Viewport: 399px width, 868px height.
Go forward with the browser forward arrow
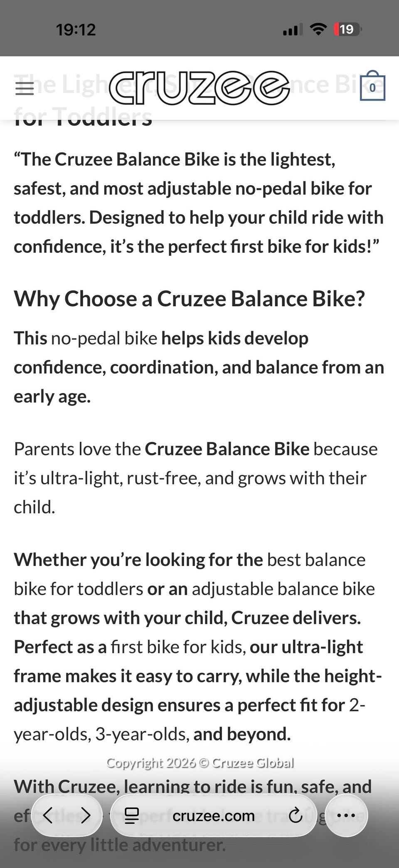pos(86,815)
